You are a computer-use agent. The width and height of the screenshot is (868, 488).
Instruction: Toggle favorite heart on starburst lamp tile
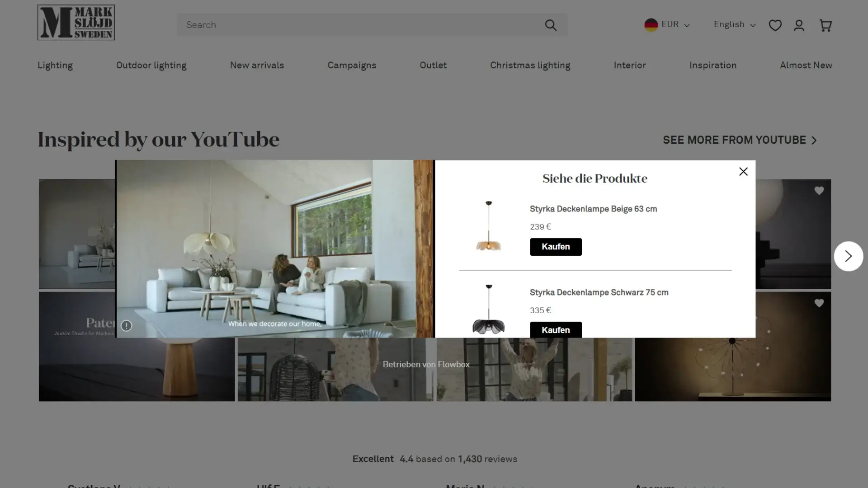819,303
